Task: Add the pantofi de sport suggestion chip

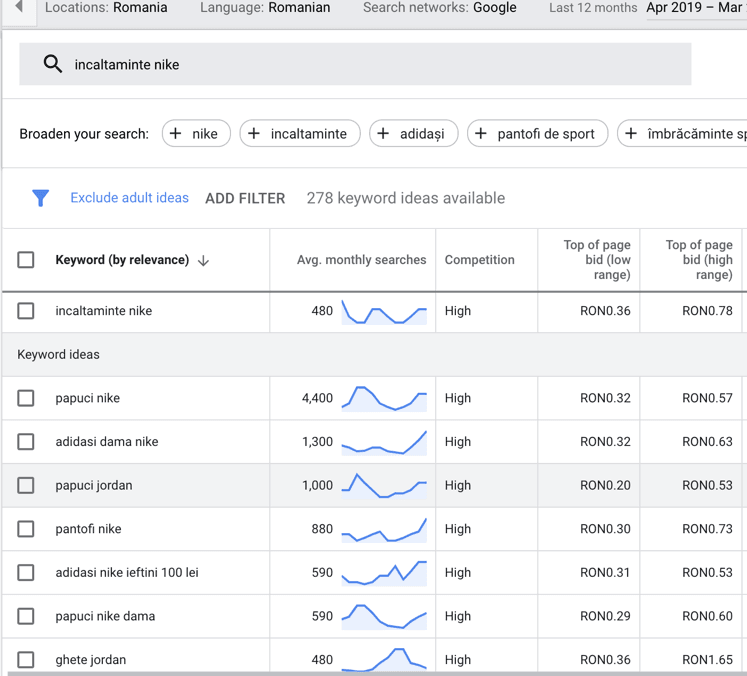Action: coord(537,134)
